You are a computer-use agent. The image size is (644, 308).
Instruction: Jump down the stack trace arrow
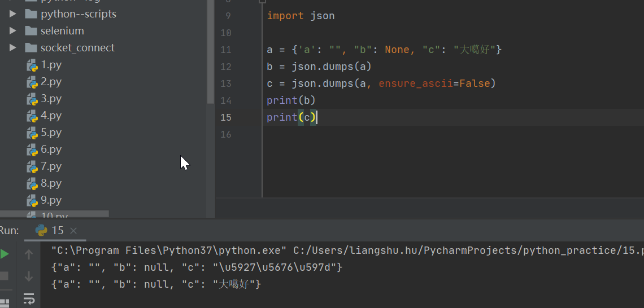coord(29,276)
